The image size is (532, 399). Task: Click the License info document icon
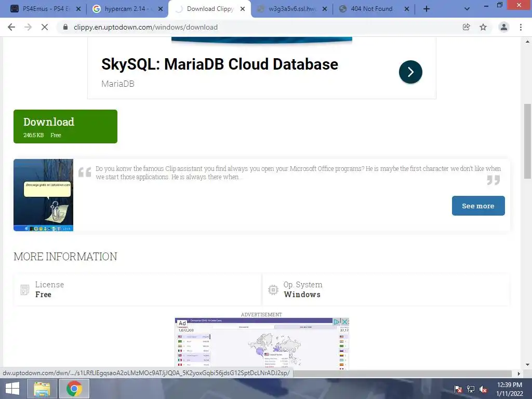(25, 290)
